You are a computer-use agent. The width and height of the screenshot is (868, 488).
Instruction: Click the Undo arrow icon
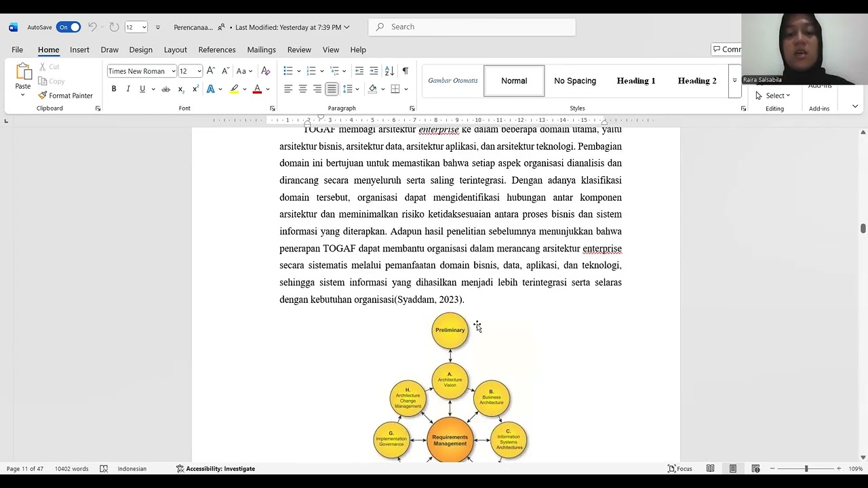point(92,27)
